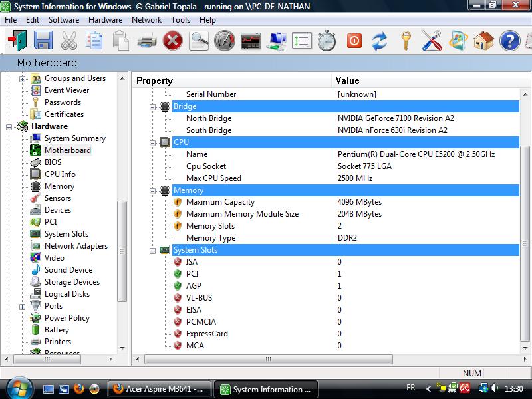Image resolution: width=532 pixels, height=399 pixels.
Task: Open the File menu
Action: [x=11, y=20]
